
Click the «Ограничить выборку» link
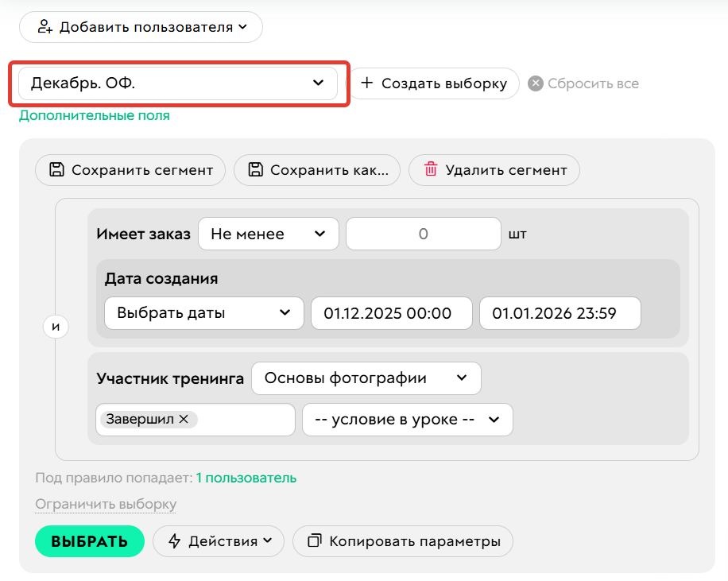pyautogui.click(x=105, y=504)
